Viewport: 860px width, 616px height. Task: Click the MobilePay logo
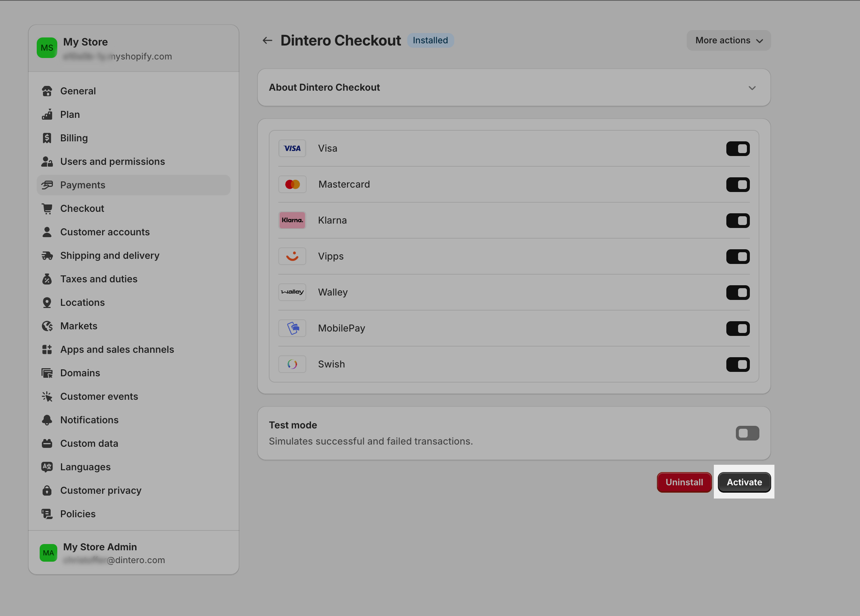pos(292,328)
